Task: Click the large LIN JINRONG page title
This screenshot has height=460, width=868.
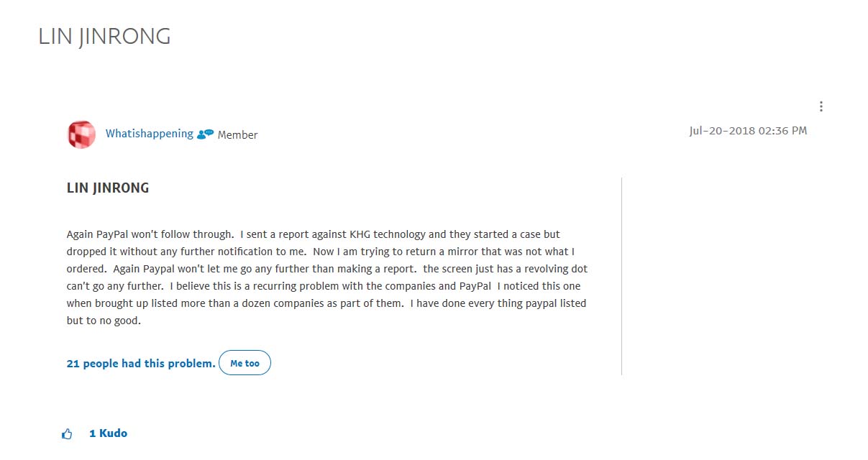Action: point(104,37)
